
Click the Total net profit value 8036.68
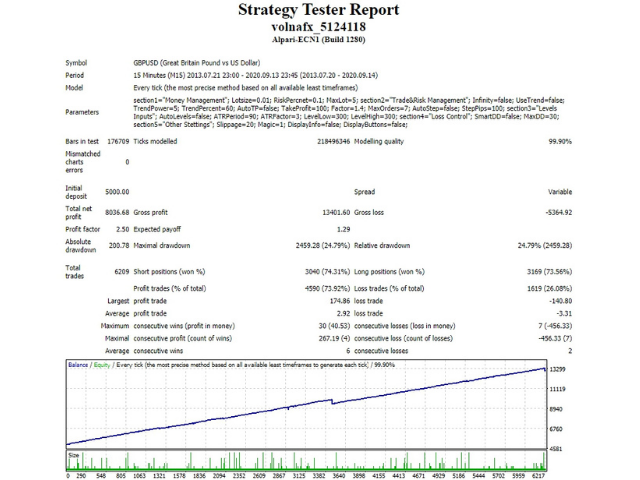(117, 213)
